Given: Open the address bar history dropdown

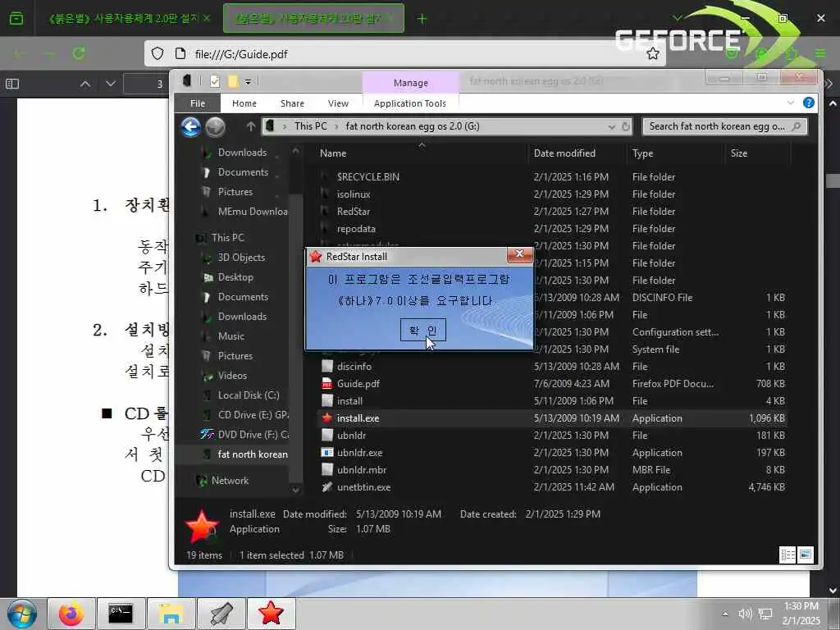Looking at the screenshot, I should (x=611, y=126).
